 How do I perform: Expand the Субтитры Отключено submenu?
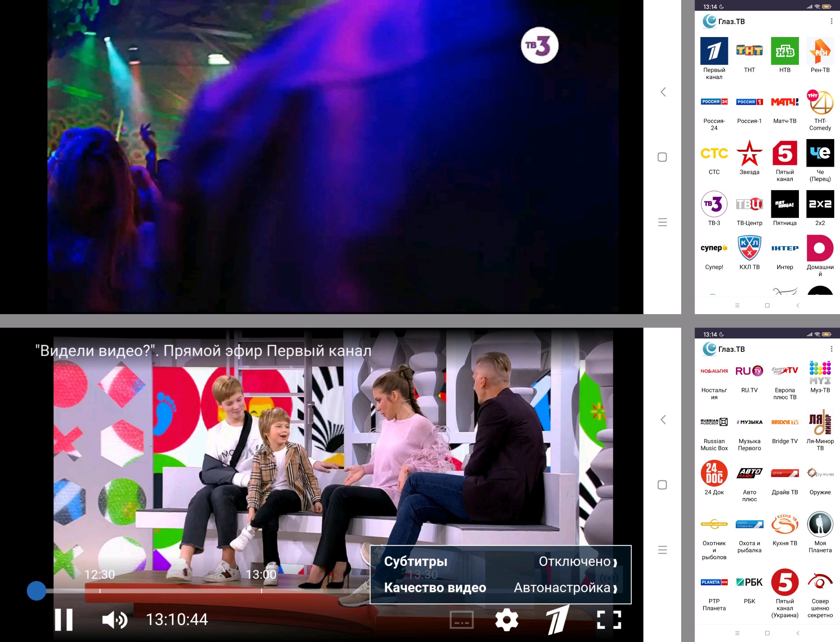point(500,561)
